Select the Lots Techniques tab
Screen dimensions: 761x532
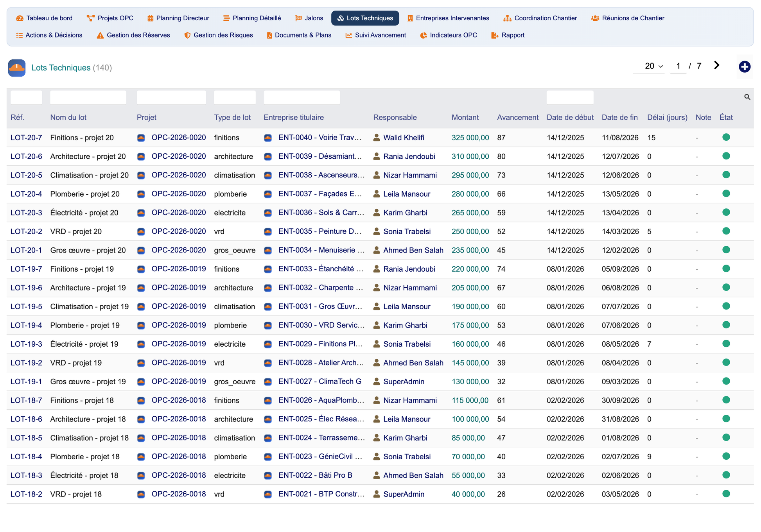tap(365, 18)
